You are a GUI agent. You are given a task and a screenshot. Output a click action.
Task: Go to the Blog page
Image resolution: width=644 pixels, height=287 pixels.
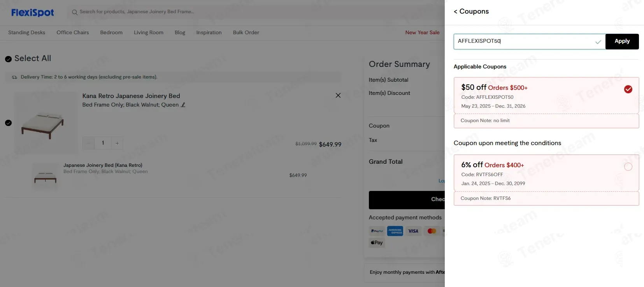tap(180, 33)
